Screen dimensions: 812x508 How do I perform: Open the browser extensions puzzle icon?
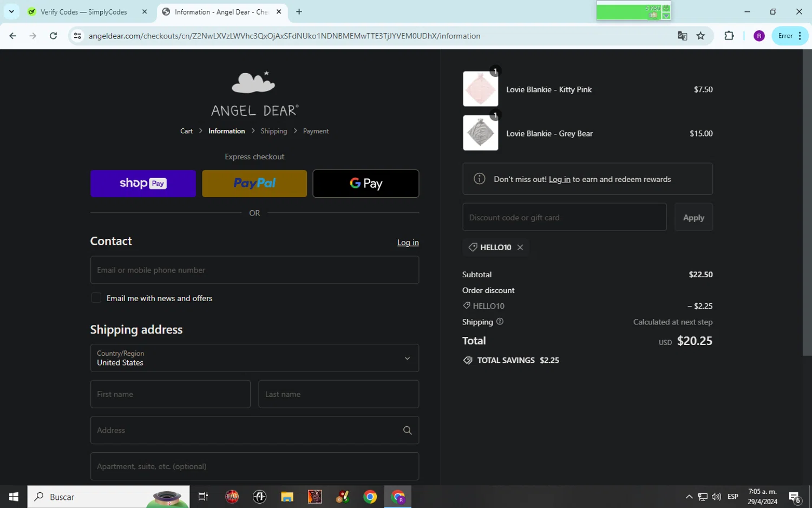(729, 36)
